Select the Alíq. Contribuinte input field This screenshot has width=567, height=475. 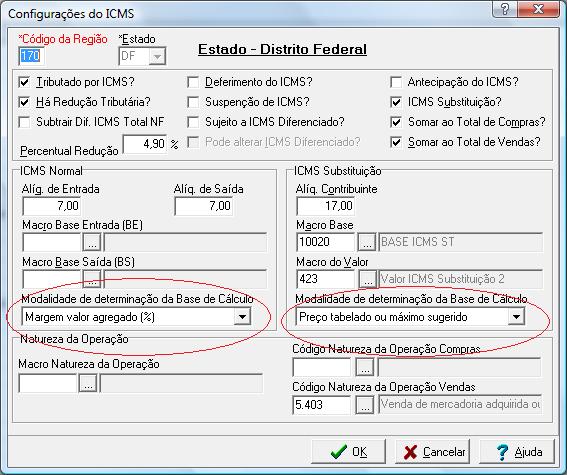(325, 206)
